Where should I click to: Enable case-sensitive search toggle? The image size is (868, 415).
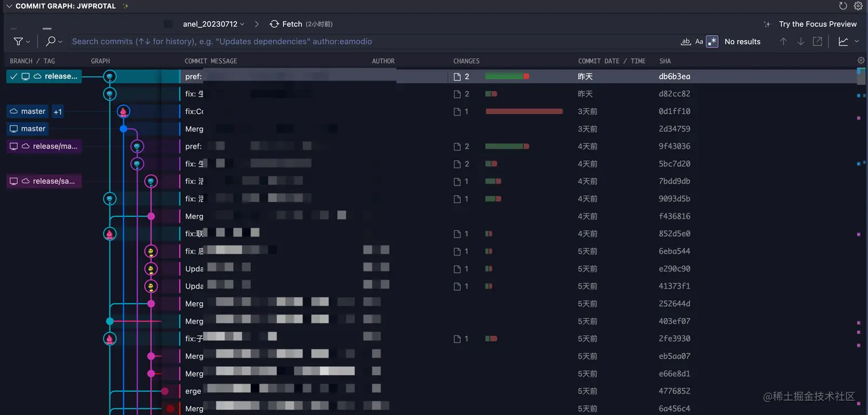pyautogui.click(x=699, y=41)
